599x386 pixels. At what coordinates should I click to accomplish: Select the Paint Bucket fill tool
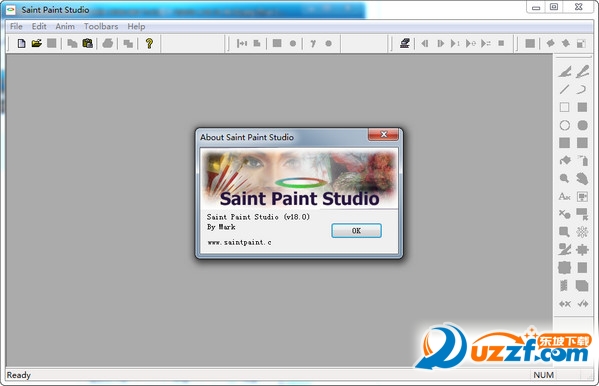tap(565, 161)
